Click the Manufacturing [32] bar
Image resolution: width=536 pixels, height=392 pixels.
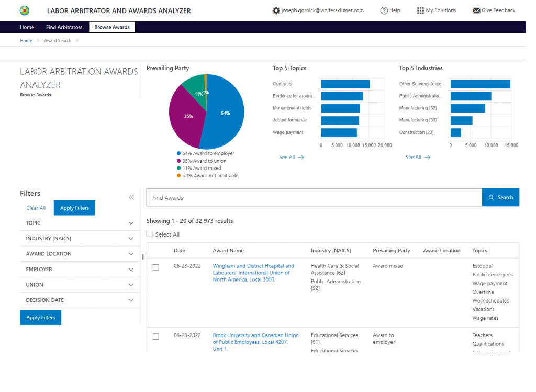click(x=467, y=108)
